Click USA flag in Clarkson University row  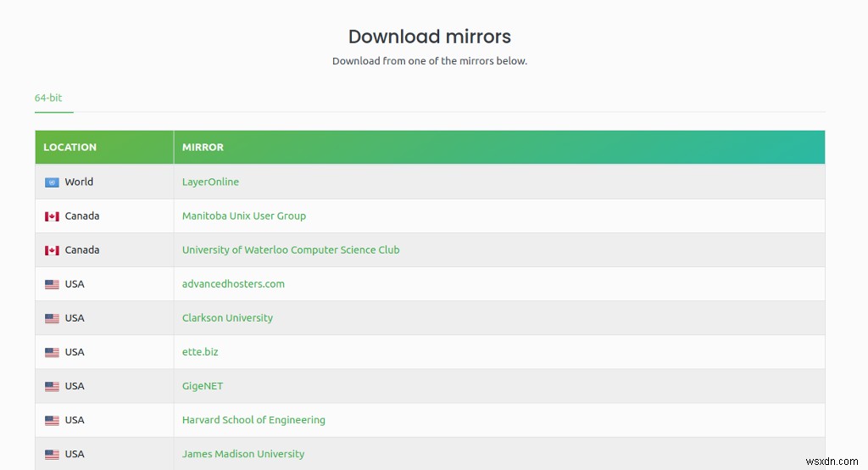[x=52, y=319]
